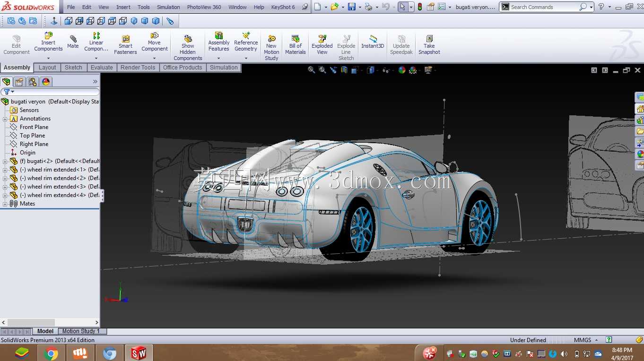Open Assembly Features icon
The image size is (644, 361).
coord(219,36)
